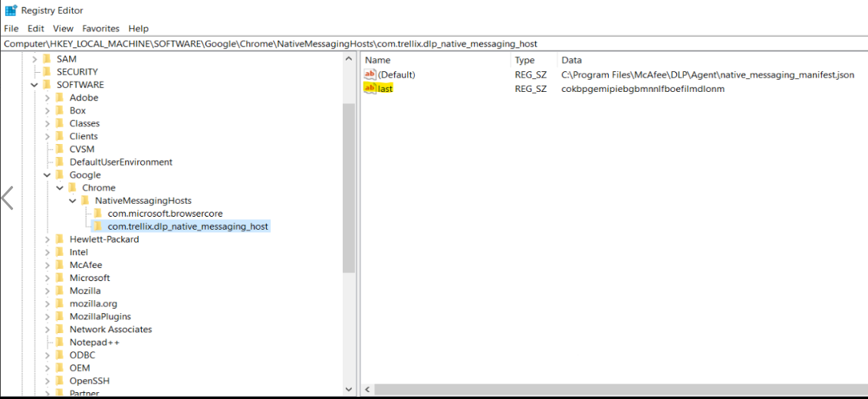This screenshot has width=868, height=399.
Task: Select the Google folder icon
Action: pos(60,175)
